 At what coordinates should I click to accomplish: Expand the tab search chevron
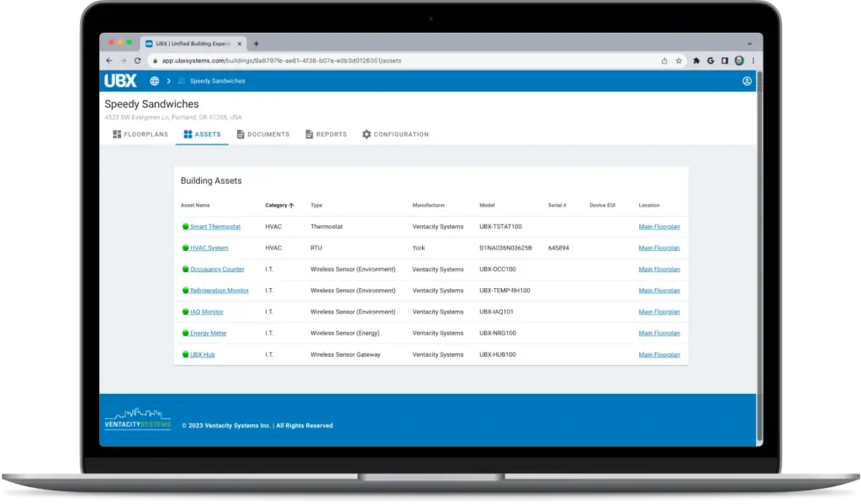[749, 44]
